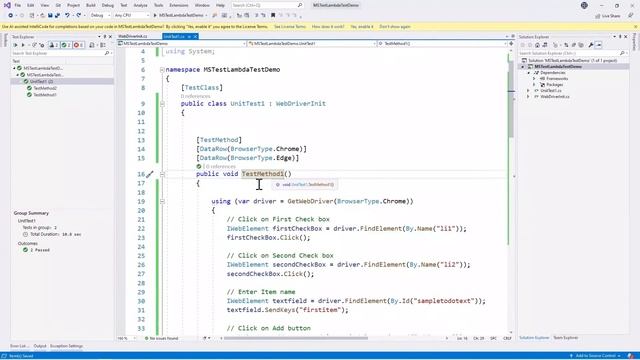
Task: Click the Run test icon in Test Explorer
Action: 23,45
